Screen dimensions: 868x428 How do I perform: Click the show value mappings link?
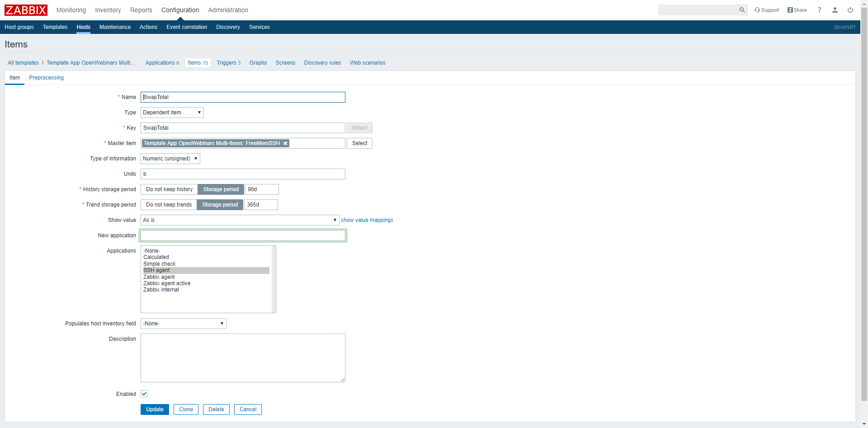tap(367, 220)
